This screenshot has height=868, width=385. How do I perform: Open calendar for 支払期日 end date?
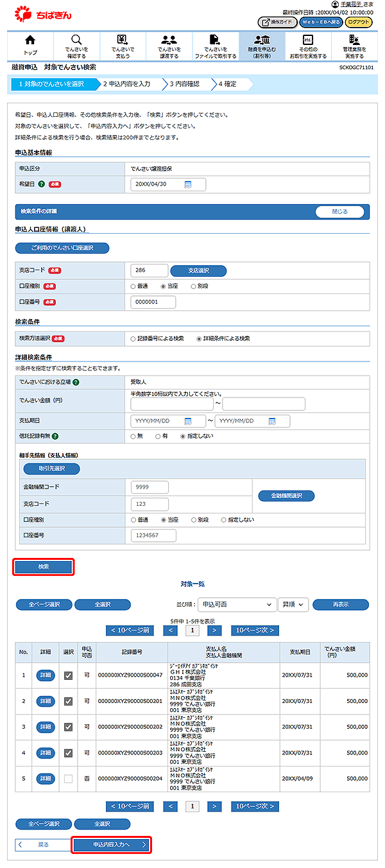coord(272,421)
